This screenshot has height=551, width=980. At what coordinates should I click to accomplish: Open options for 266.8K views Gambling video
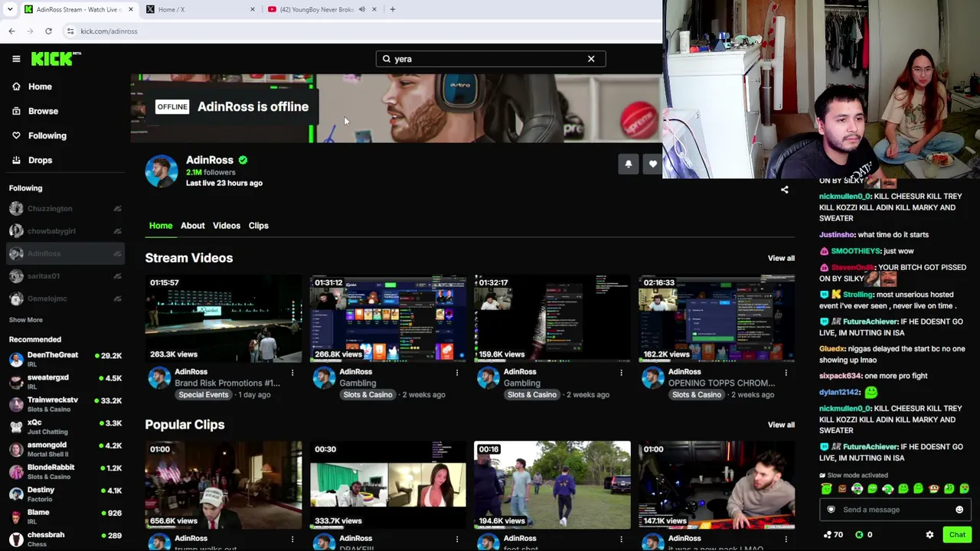point(457,373)
